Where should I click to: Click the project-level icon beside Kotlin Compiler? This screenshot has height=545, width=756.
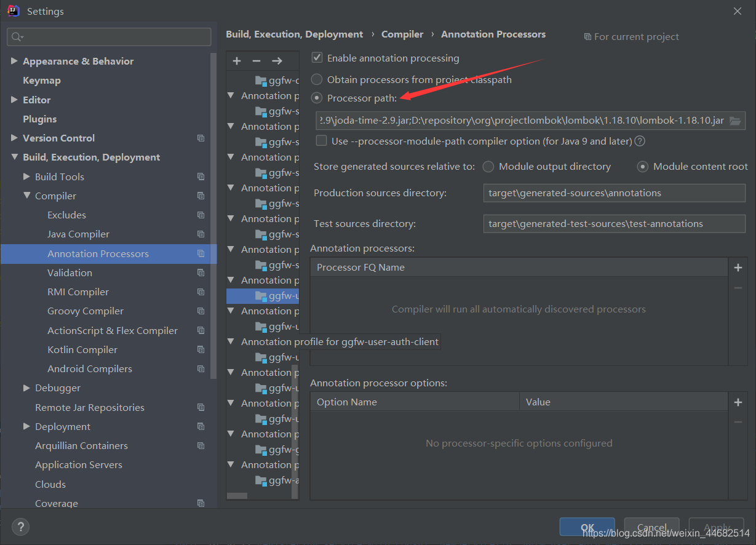coord(201,349)
